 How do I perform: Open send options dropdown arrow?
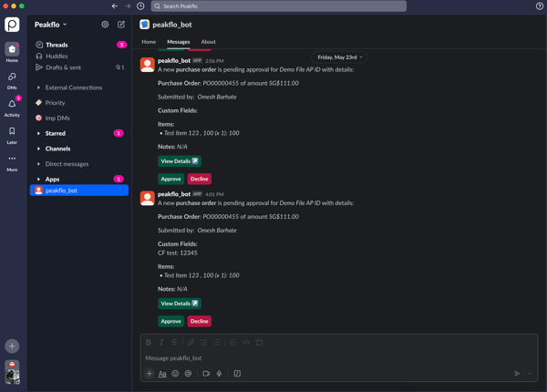(530, 374)
